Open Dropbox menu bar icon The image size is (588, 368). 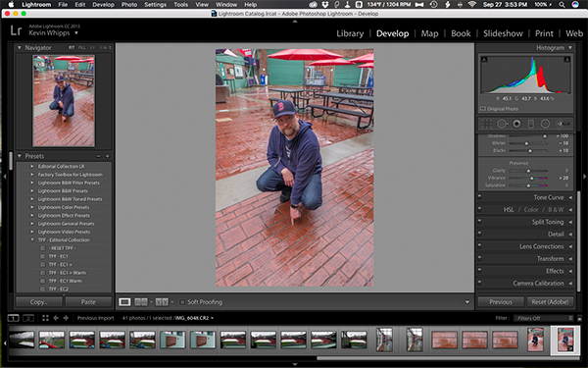point(325,5)
